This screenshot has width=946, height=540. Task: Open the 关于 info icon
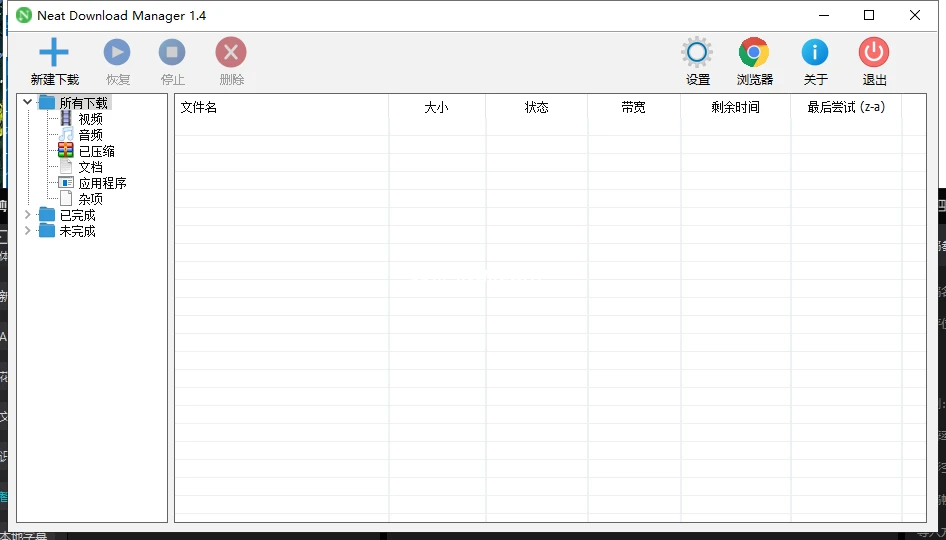815,52
